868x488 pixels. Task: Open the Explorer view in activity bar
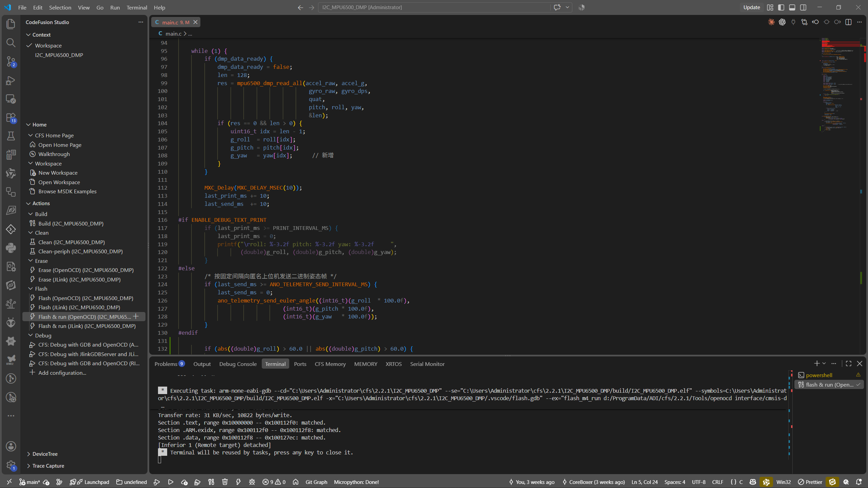(11, 24)
